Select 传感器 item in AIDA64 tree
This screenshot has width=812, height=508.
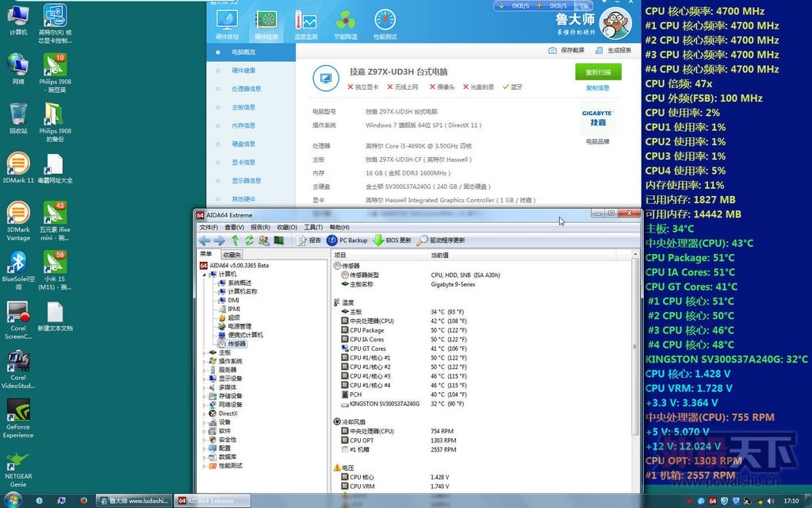(x=232, y=344)
